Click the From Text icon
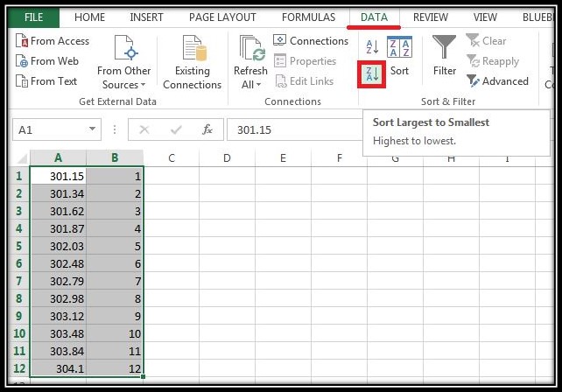 [x=22, y=81]
